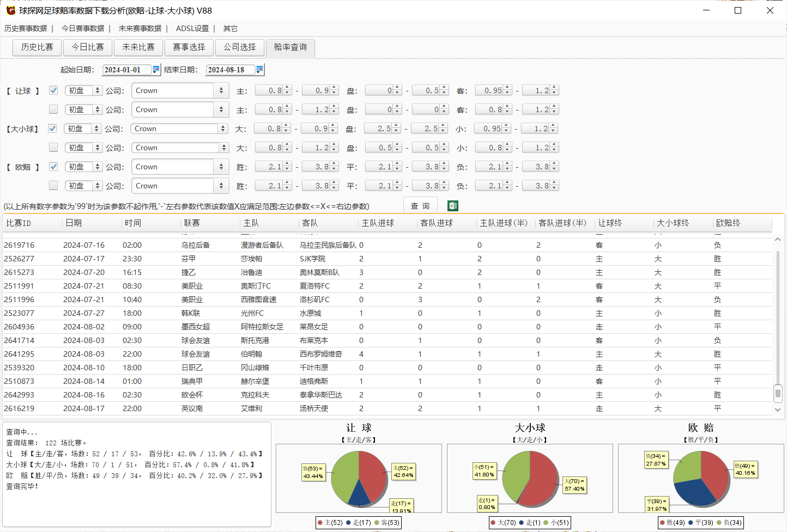Toggle the second 欧赔 row checkbox

(53, 186)
